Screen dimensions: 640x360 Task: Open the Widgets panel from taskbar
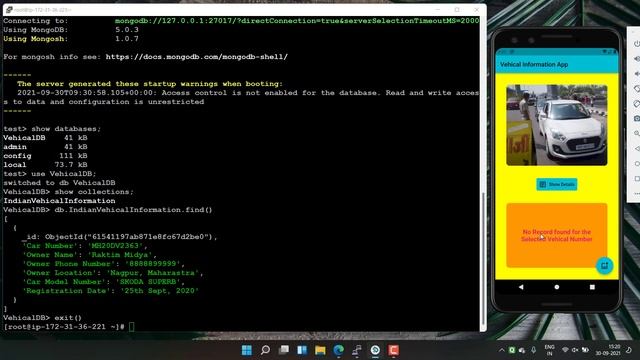[x=302, y=350]
